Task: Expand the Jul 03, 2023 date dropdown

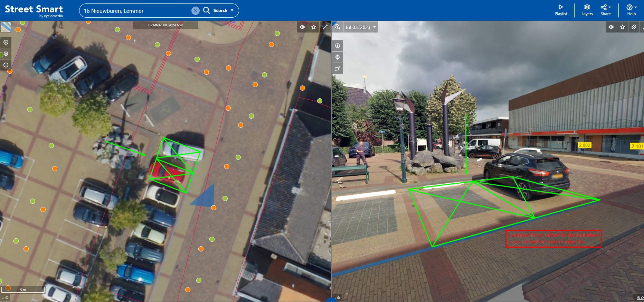Action: tap(360, 27)
